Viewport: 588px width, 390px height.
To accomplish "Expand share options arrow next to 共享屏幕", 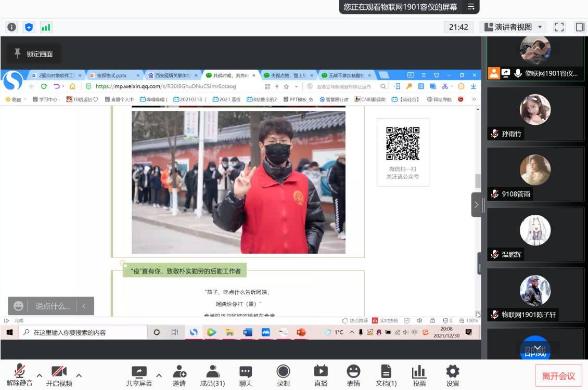I will 159,375.
